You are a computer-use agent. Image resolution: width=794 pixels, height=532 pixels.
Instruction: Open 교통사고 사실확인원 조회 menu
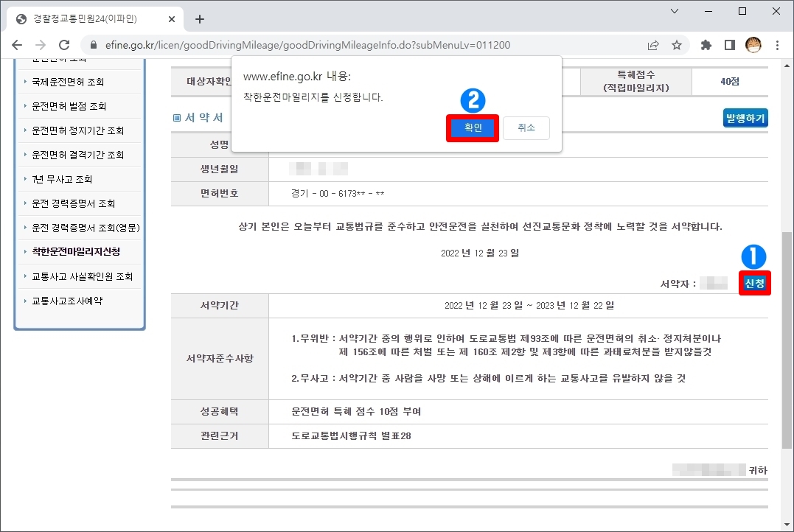click(x=82, y=276)
